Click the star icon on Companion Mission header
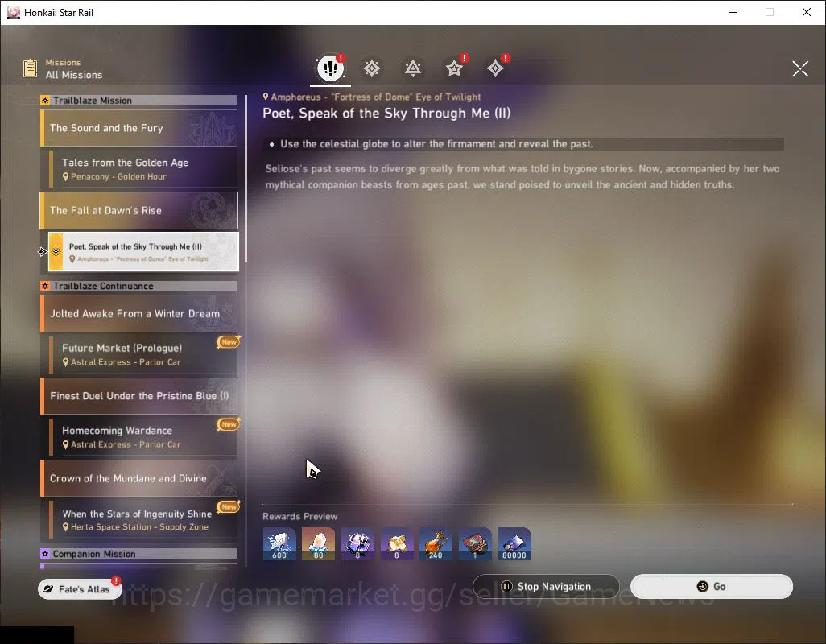The width and height of the screenshot is (826, 644). click(45, 554)
